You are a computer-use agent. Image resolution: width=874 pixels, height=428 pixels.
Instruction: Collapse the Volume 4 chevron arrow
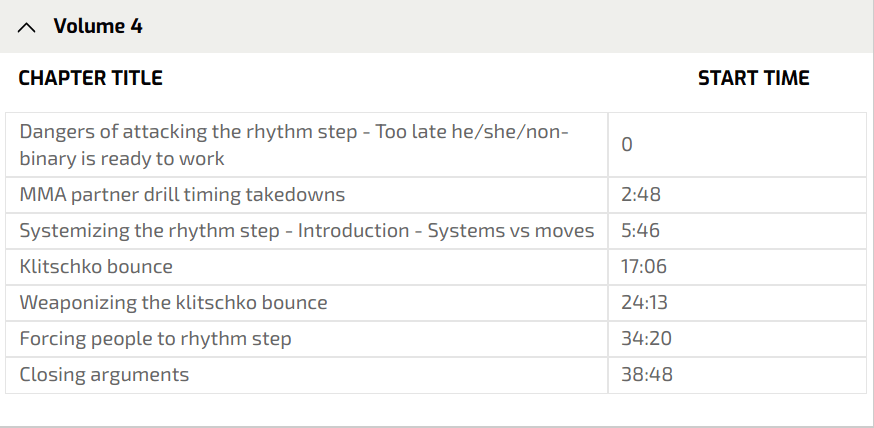[27, 28]
